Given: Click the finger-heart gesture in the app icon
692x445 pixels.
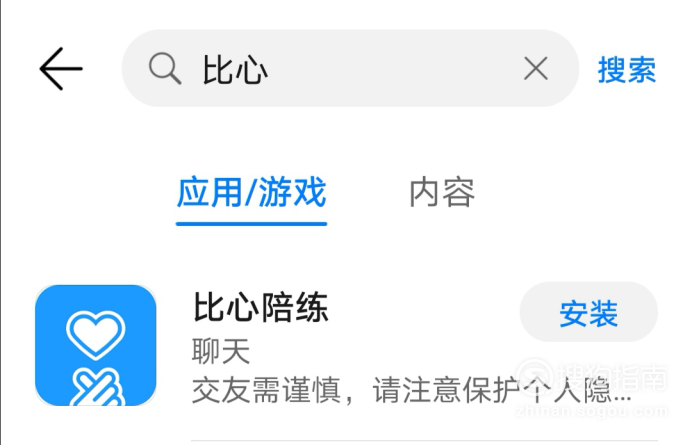Looking at the screenshot, I should point(96,387).
